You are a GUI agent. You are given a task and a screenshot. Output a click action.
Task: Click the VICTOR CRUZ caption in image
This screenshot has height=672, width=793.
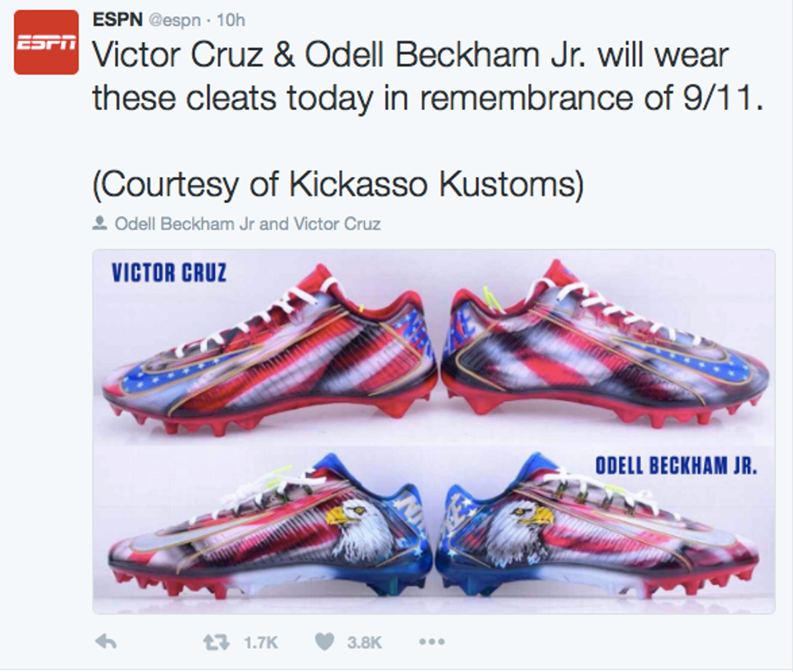click(x=169, y=273)
